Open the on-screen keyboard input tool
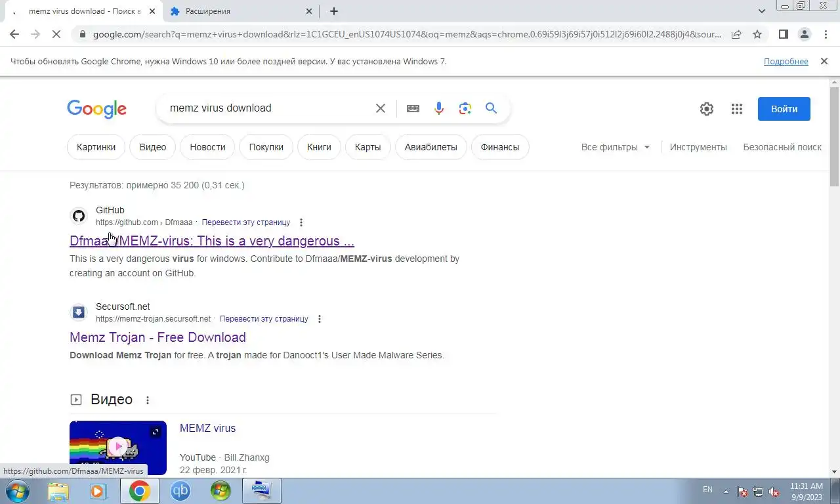This screenshot has height=504, width=840. pos(413,108)
